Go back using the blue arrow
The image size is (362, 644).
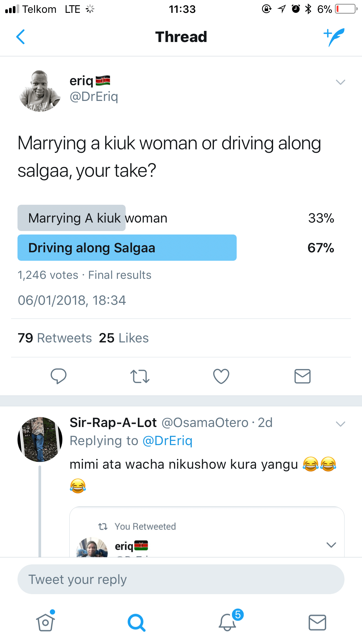pyautogui.click(x=21, y=37)
